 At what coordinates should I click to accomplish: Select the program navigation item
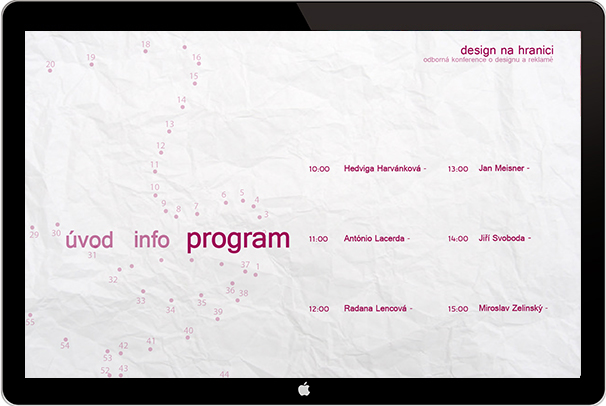(x=238, y=240)
